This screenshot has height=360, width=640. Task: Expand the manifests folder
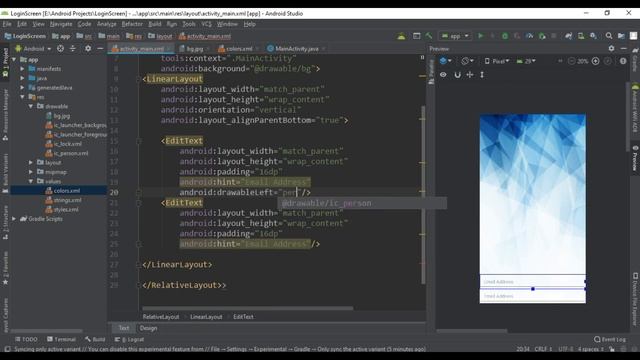22,69
